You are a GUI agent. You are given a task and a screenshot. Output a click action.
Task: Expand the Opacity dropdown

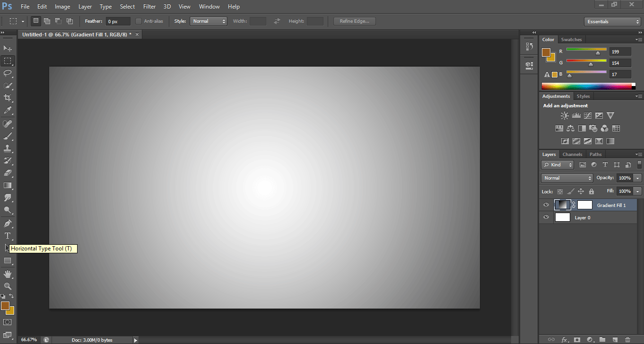pyautogui.click(x=637, y=178)
